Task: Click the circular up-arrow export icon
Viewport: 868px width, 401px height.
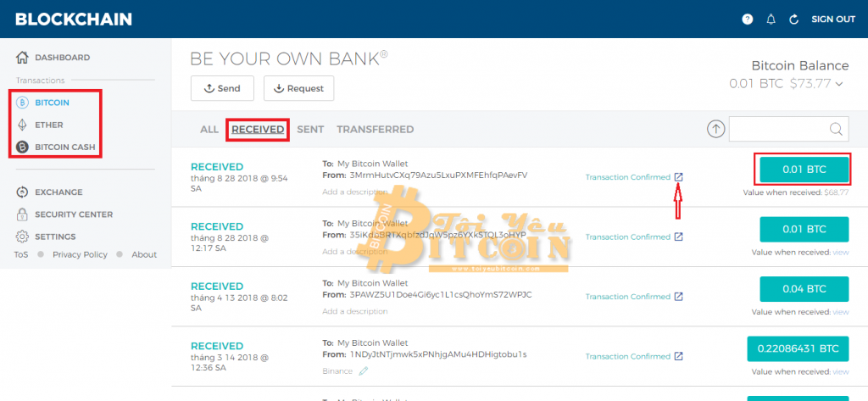Action: (x=716, y=129)
